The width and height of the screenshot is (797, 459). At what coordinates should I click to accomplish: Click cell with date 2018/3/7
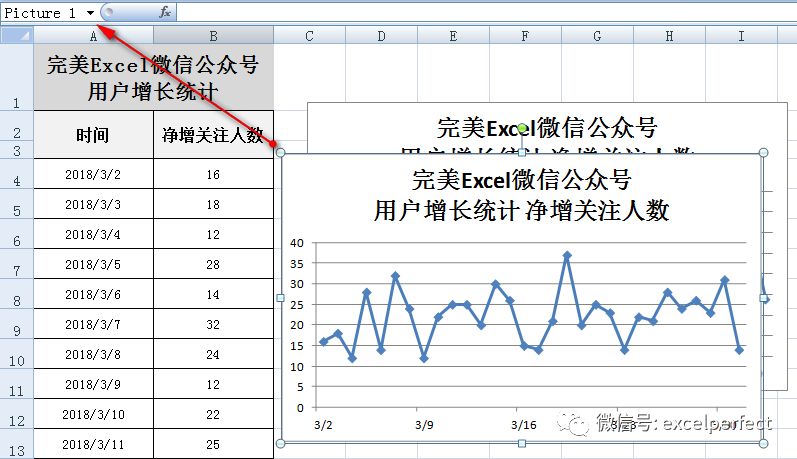tap(94, 324)
